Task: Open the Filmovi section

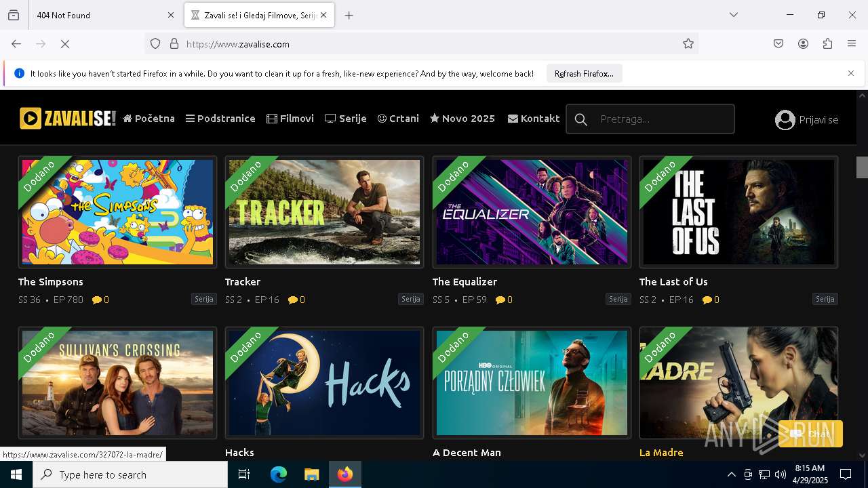Action: coord(290,119)
